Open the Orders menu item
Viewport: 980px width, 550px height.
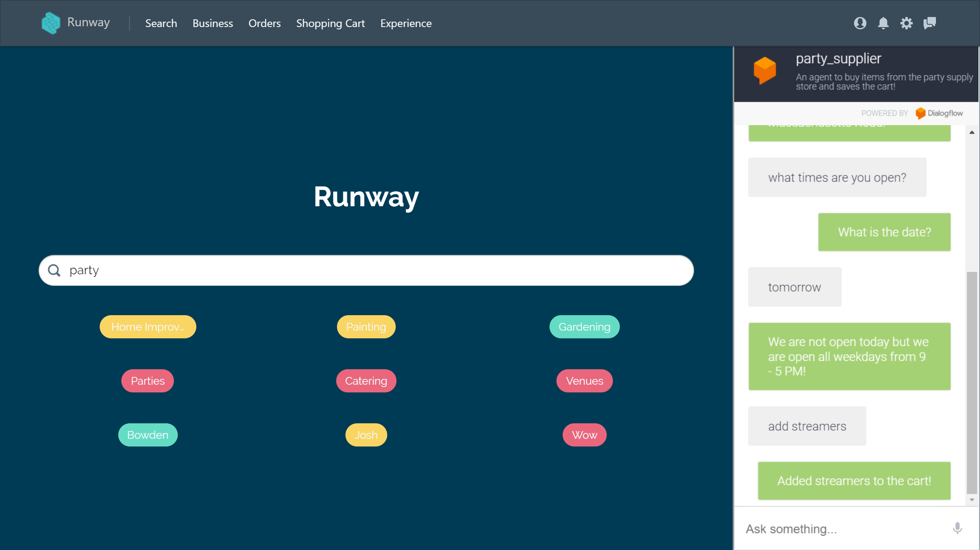(264, 23)
